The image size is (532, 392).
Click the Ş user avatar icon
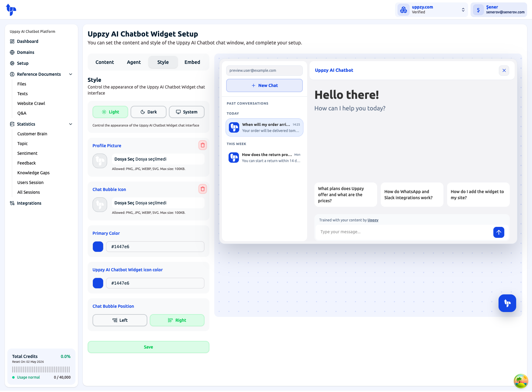[x=478, y=10]
